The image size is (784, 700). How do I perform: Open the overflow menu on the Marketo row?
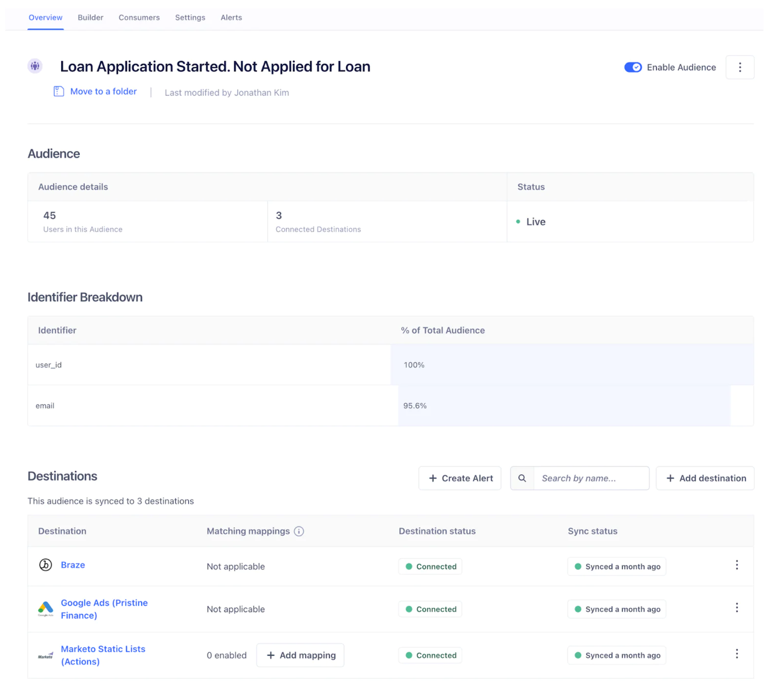click(737, 653)
